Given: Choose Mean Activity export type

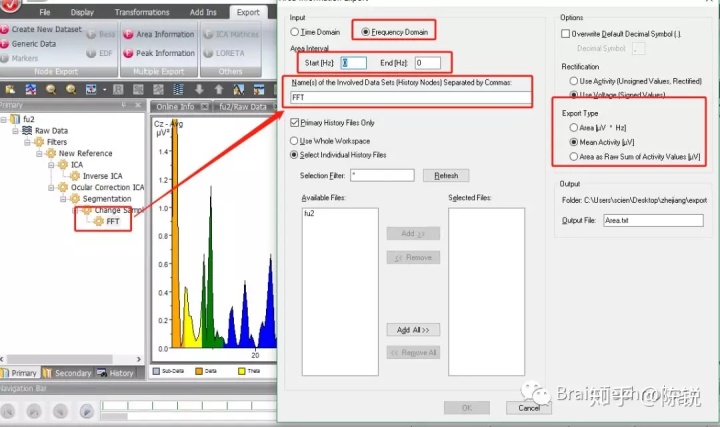Looking at the screenshot, I should pyautogui.click(x=574, y=142).
